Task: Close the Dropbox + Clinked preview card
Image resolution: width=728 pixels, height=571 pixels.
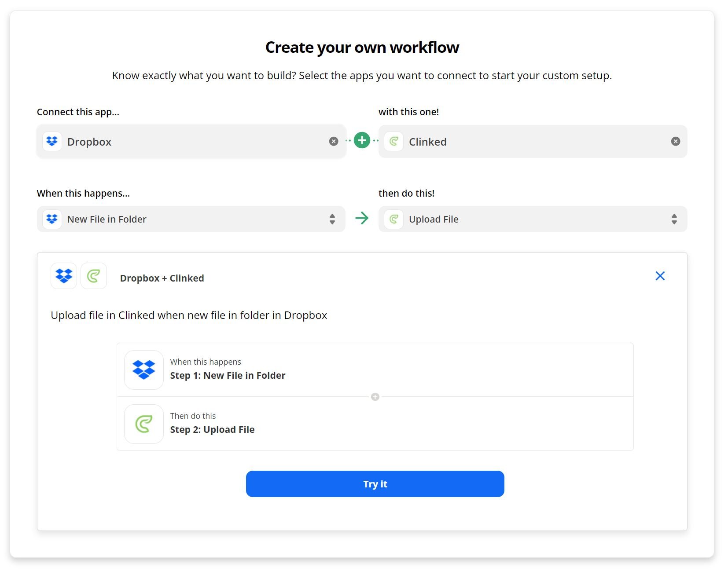Action: (660, 276)
